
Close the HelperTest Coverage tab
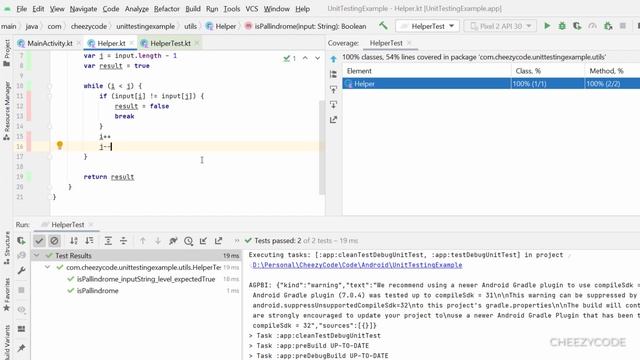409,43
